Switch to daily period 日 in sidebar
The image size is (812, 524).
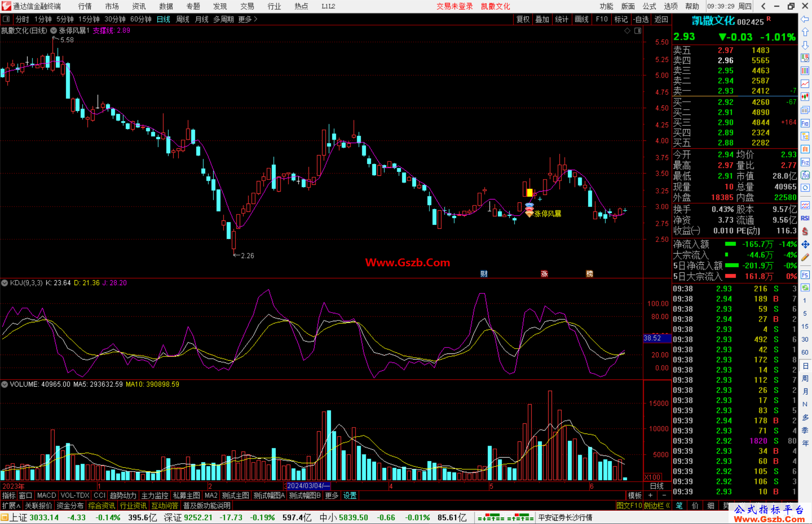click(x=805, y=365)
